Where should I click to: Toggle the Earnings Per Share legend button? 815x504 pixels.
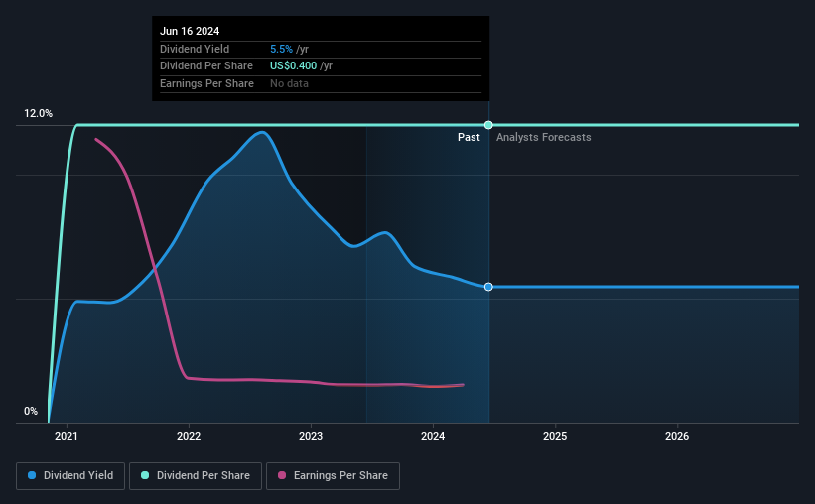[333, 476]
